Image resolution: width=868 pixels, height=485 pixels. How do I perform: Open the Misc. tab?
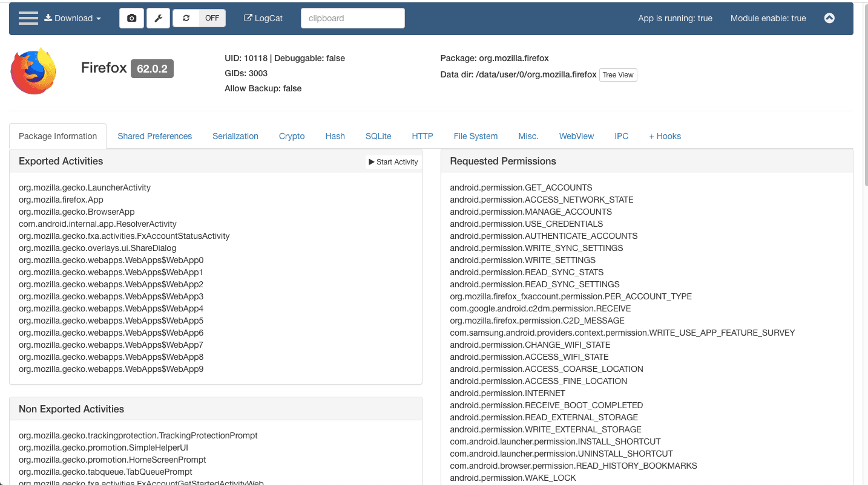[x=528, y=136]
